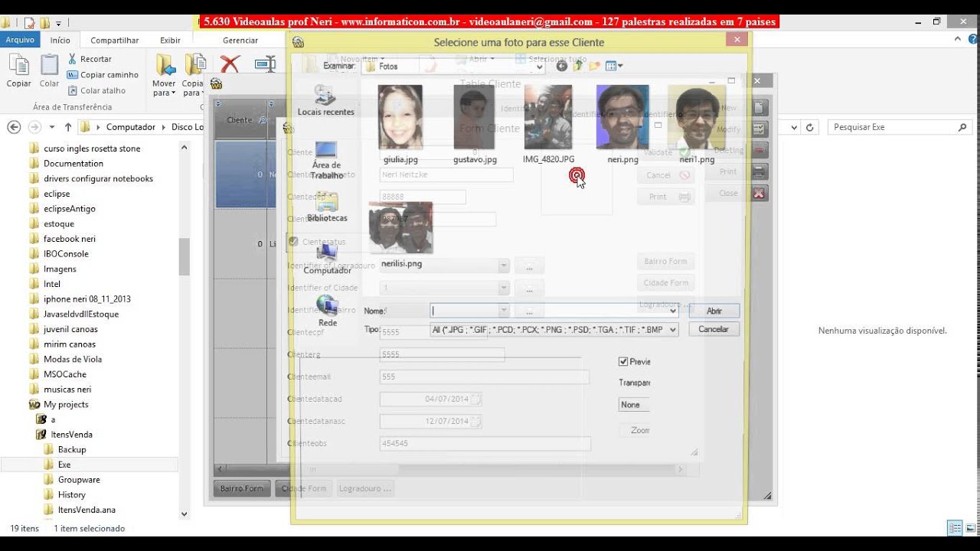Expand the Nome combo box dropdown

click(x=673, y=311)
